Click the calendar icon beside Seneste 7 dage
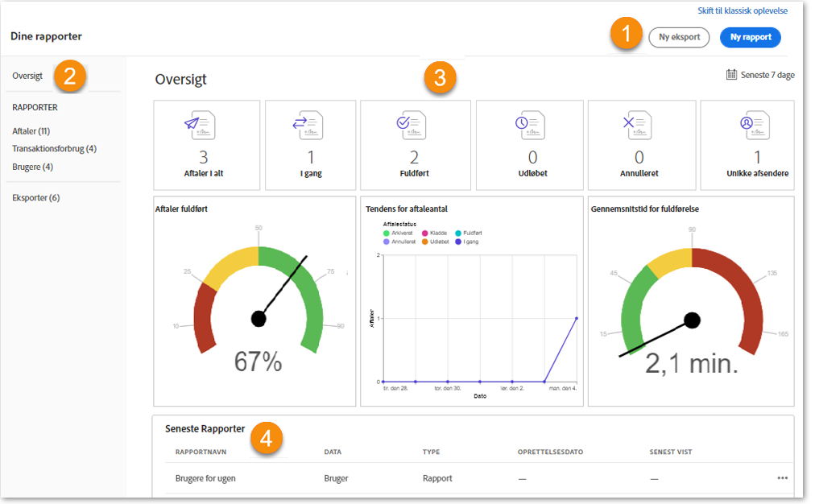Image resolution: width=815 pixels, height=504 pixels. 731,75
